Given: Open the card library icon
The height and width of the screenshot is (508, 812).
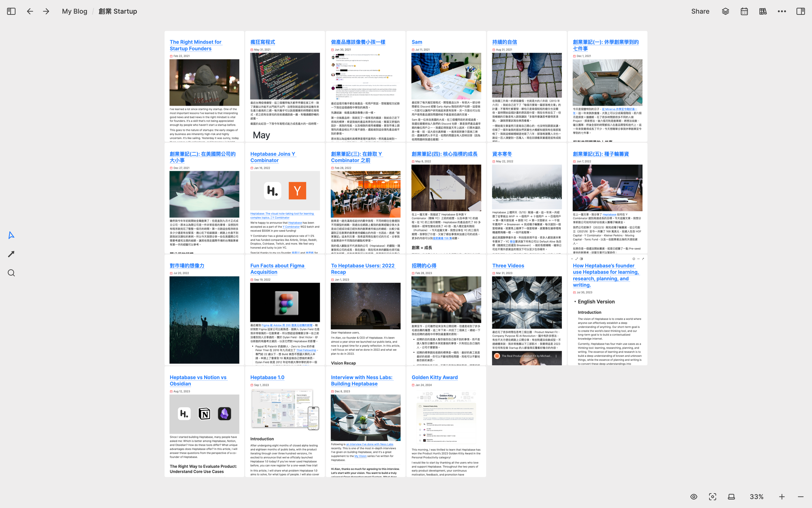Looking at the screenshot, I should [x=763, y=11].
